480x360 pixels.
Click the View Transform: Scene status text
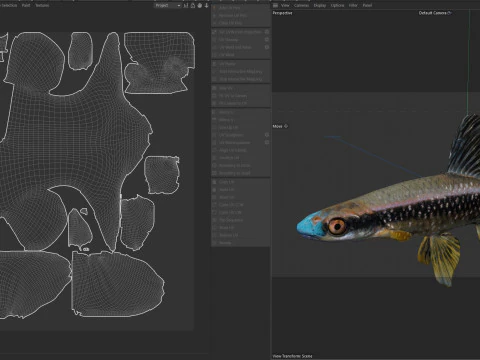[x=293, y=356]
